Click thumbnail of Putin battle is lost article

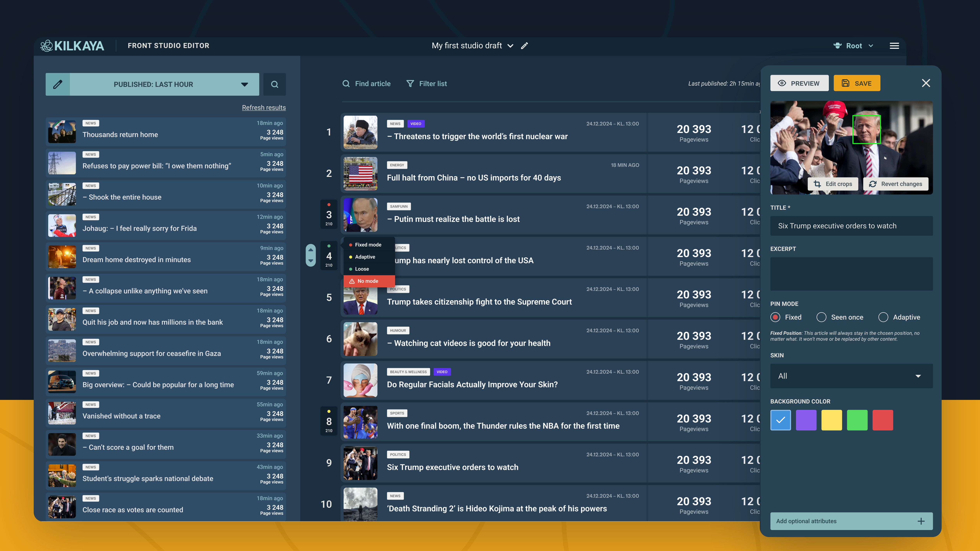(x=360, y=215)
